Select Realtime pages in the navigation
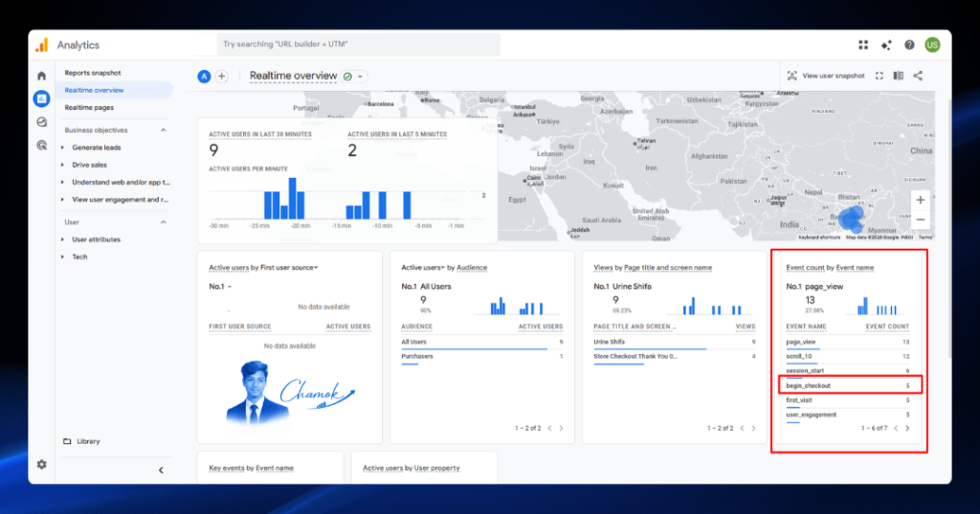Screen dimensions: 980x514 pyautogui.click(x=89, y=107)
